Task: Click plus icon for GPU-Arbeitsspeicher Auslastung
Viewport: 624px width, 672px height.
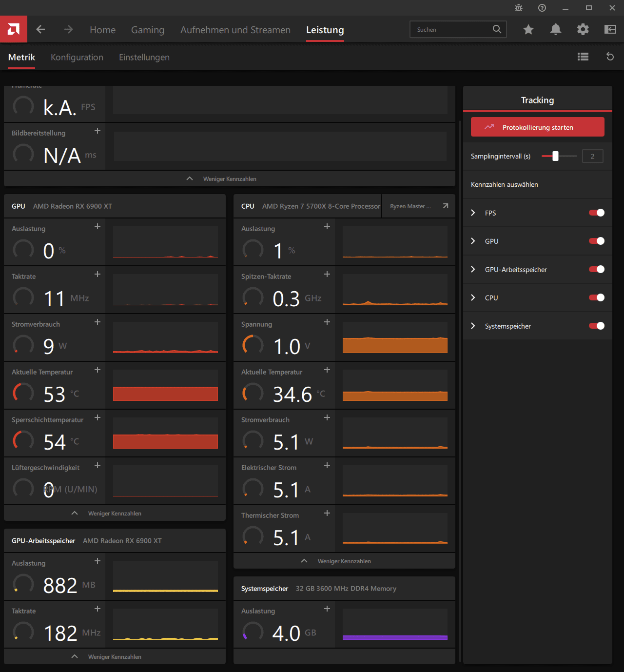Action: click(x=97, y=561)
